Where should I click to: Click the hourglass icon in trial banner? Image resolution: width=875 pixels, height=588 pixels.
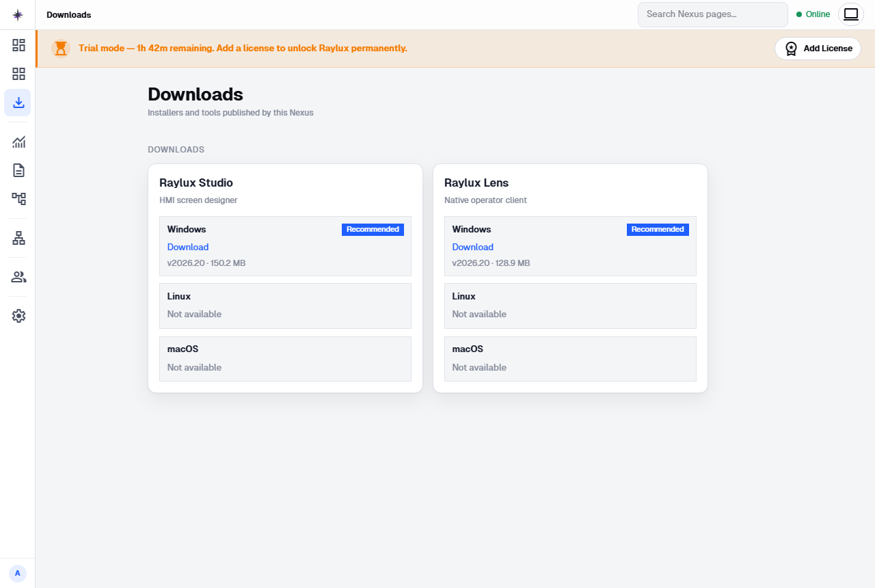pos(61,49)
